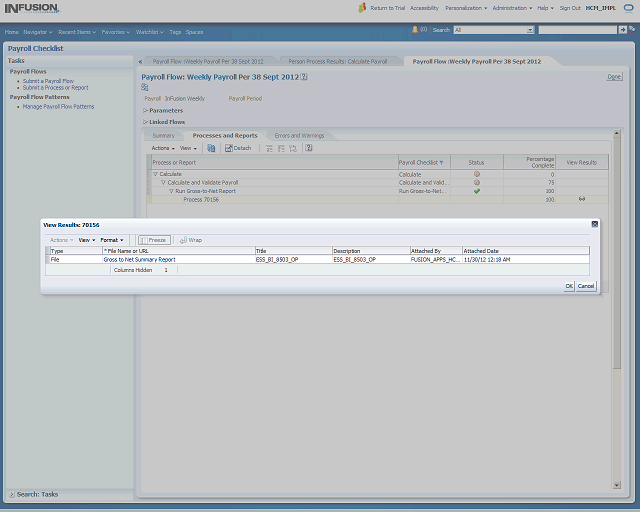Close the View Results dialog

pyautogui.click(x=594, y=225)
